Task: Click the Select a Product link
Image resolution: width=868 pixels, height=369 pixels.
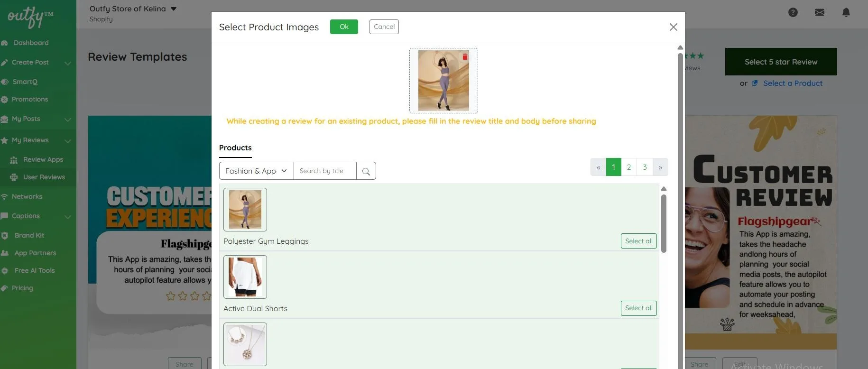Action: tap(793, 83)
